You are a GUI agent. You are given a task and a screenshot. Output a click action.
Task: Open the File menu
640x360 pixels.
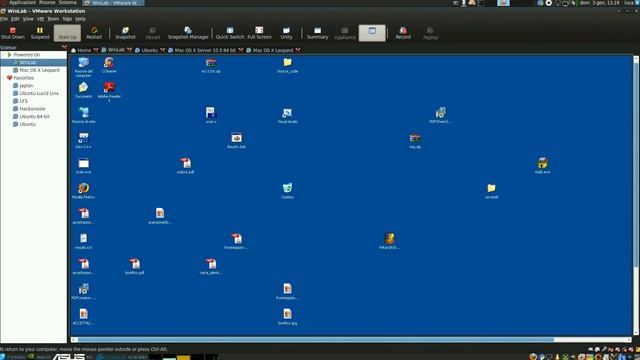[4, 19]
